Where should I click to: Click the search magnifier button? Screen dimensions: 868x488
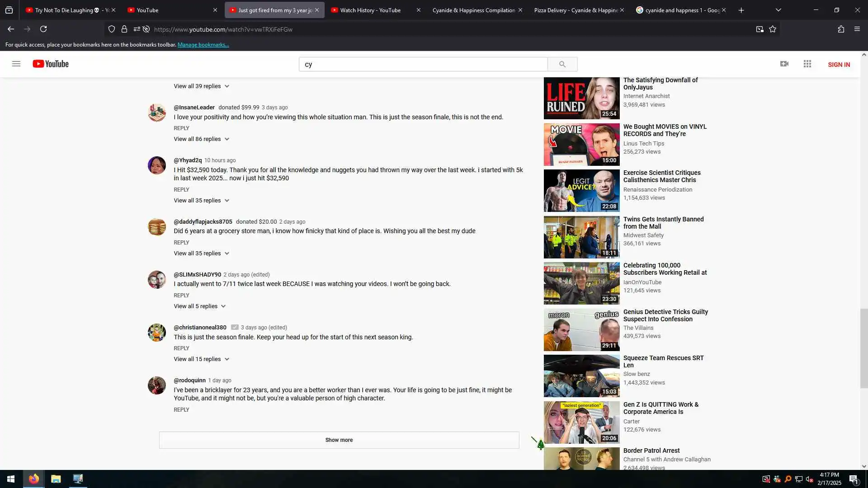pyautogui.click(x=562, y=64)
